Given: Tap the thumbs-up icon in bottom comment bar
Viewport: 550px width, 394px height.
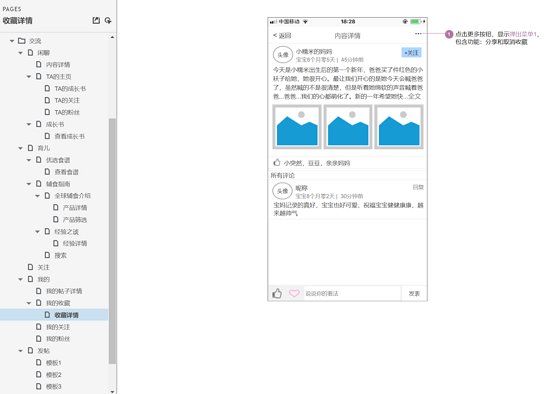Looking at the screenshot, I should click(x=277, y=293).
